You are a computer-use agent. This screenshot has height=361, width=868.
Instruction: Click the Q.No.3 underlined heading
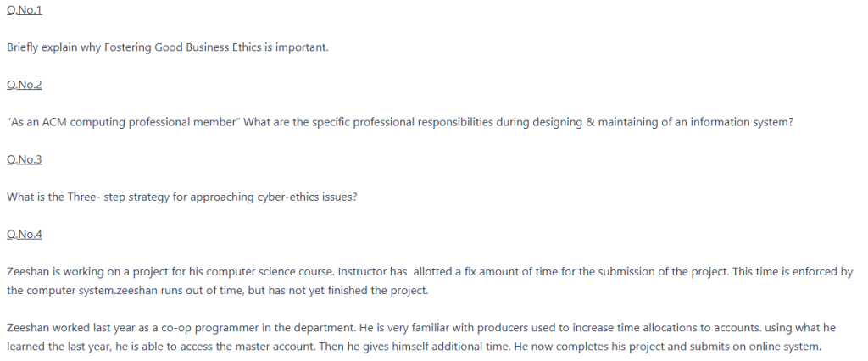click(24, 159)
